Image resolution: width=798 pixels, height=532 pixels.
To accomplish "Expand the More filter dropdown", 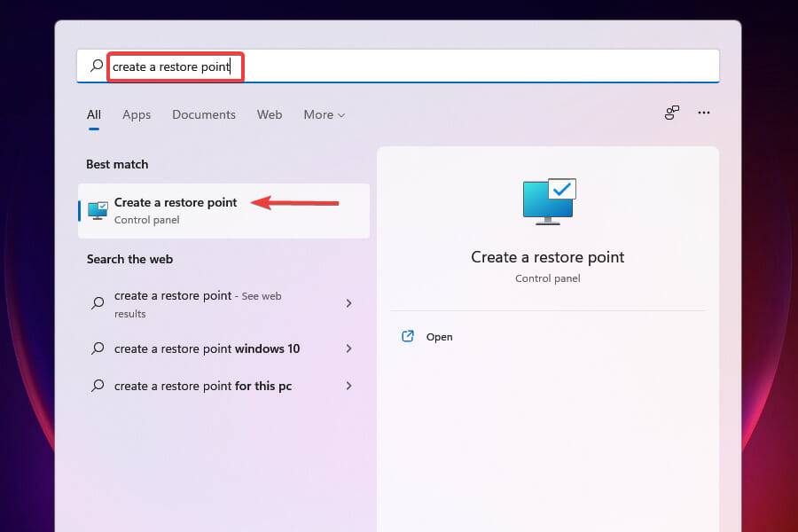I will [x=324, y=114].
